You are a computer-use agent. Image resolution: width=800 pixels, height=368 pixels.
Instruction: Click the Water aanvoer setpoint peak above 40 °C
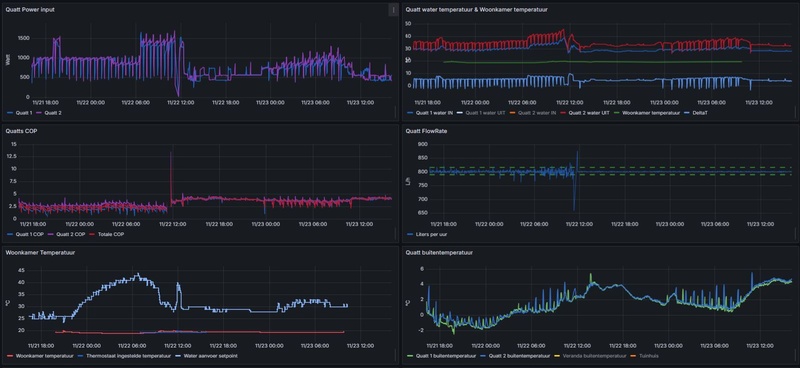[x=137, y=275]
